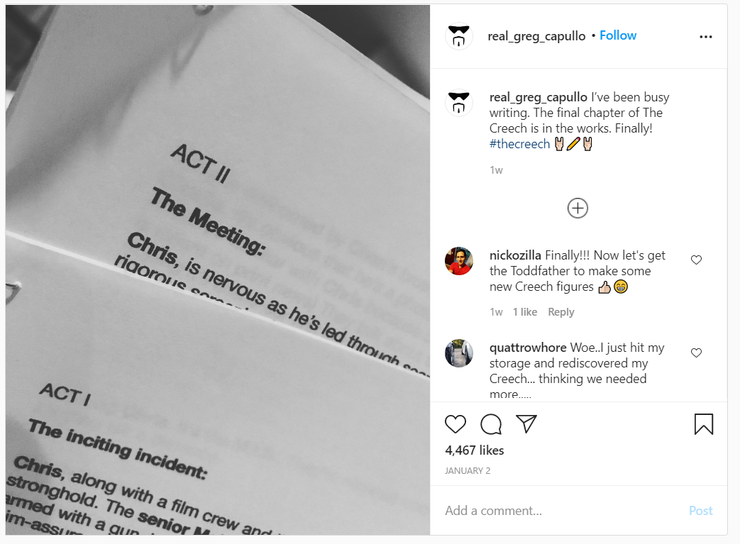Share the post with the paper plane icon

pos(526,424)
